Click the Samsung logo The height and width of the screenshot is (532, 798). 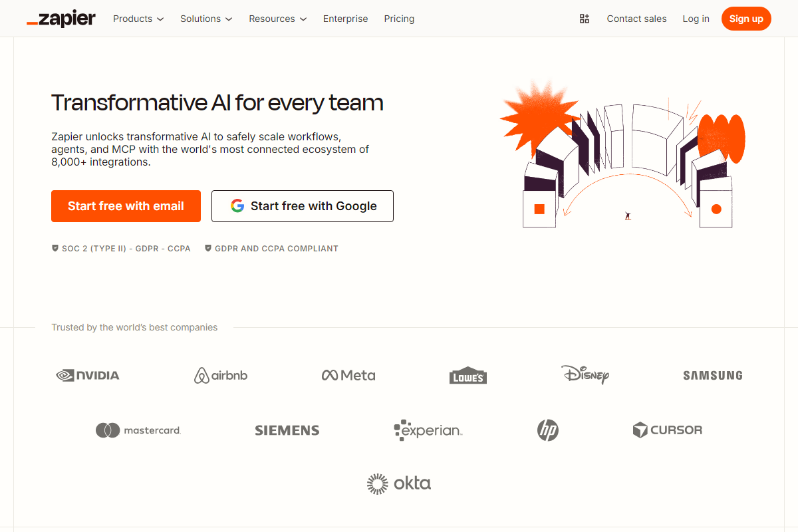[712, 375]
